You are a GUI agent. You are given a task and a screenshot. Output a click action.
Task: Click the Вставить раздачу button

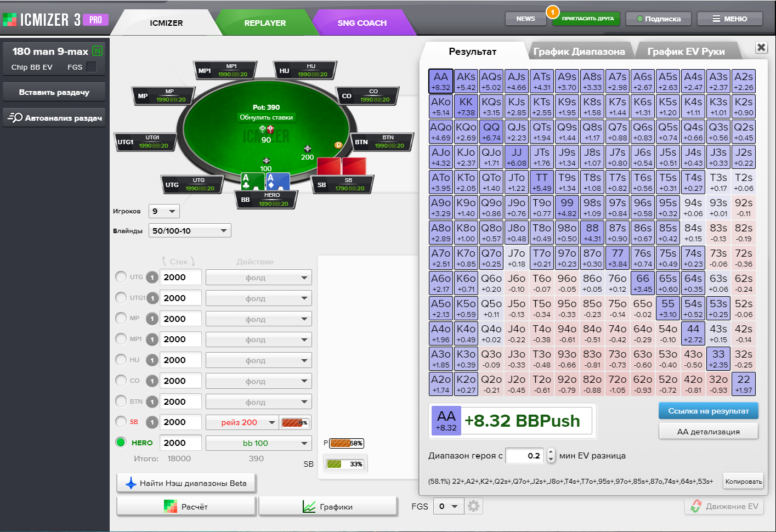(54, 92)
